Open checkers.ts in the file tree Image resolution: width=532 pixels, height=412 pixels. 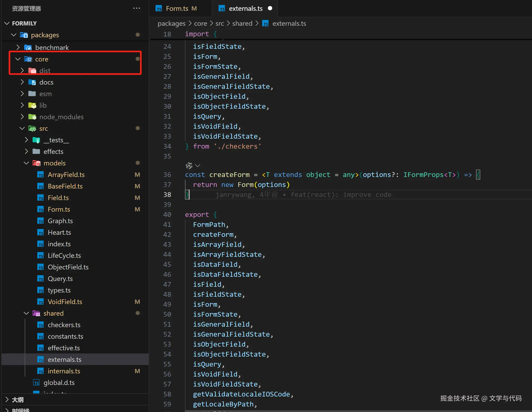pyautogui.click(x=64, y=325)
